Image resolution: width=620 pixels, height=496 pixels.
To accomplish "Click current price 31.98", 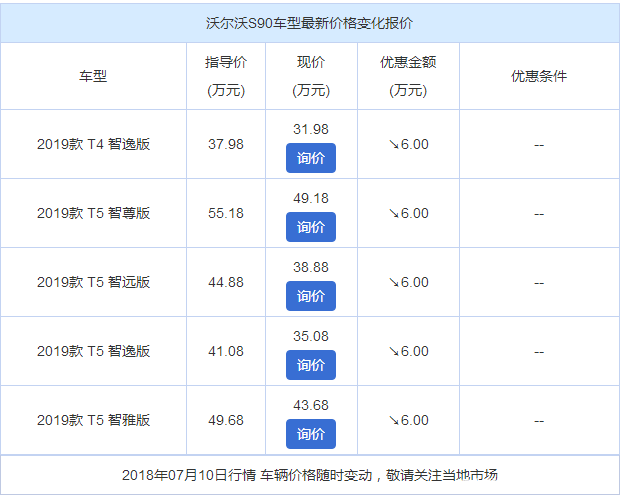I will click(x=311, y=129).
